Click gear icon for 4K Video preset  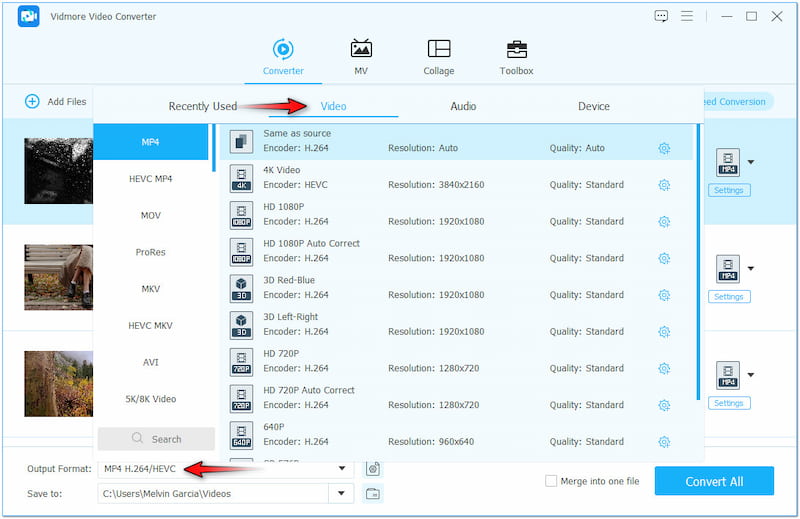point(664,185)
